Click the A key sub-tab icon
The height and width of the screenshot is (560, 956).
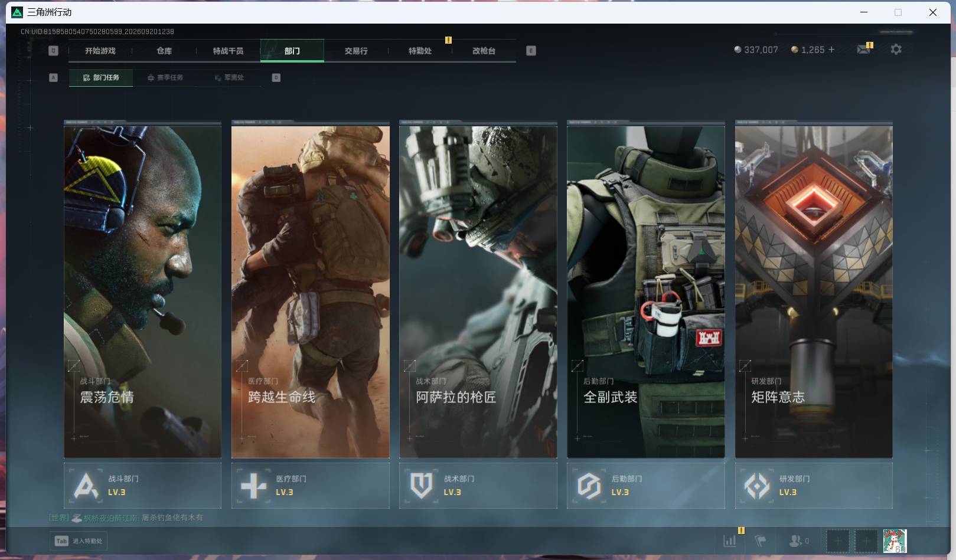pos(53,77)
